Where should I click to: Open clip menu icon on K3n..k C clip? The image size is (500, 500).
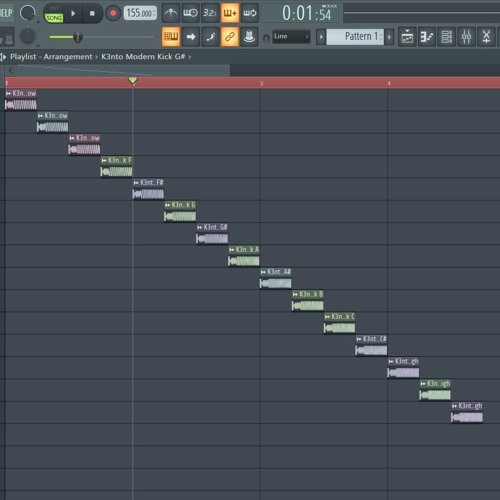point(327,317)
